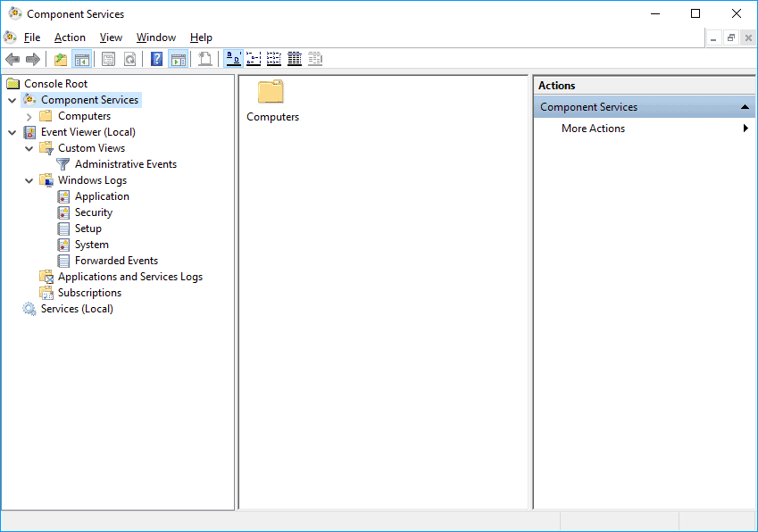Click the Applications and Services Logs icon
This screenshot has height=532, width=758.
tap(46, 277)
